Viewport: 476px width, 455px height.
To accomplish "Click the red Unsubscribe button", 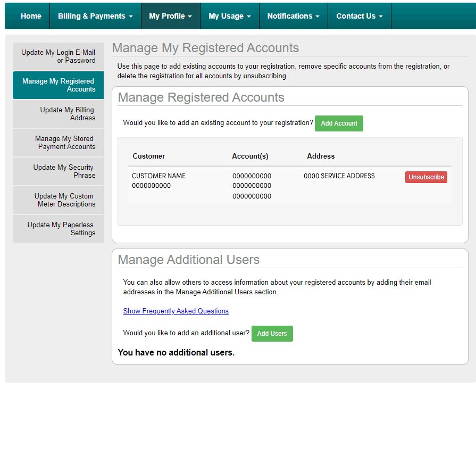I will coord(426,177).
